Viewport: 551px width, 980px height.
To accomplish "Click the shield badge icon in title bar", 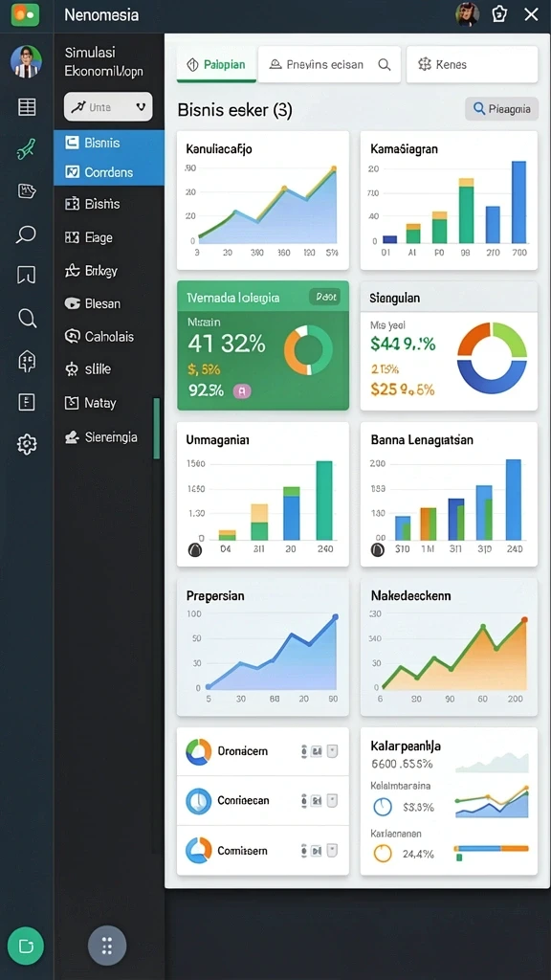I will pos(499,14).
